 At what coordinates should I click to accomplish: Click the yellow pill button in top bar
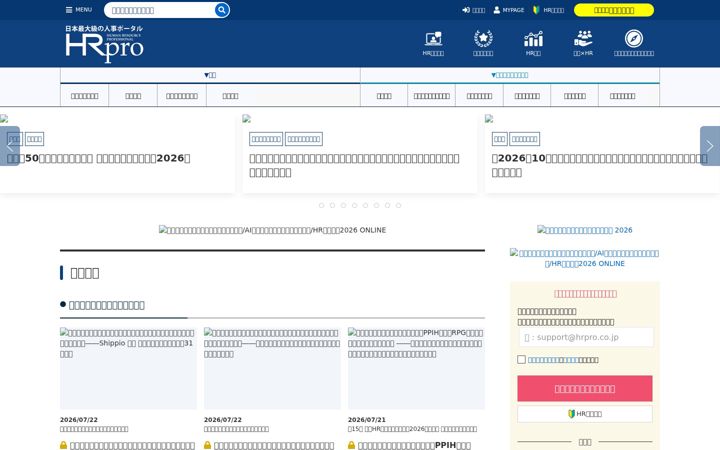614,10
